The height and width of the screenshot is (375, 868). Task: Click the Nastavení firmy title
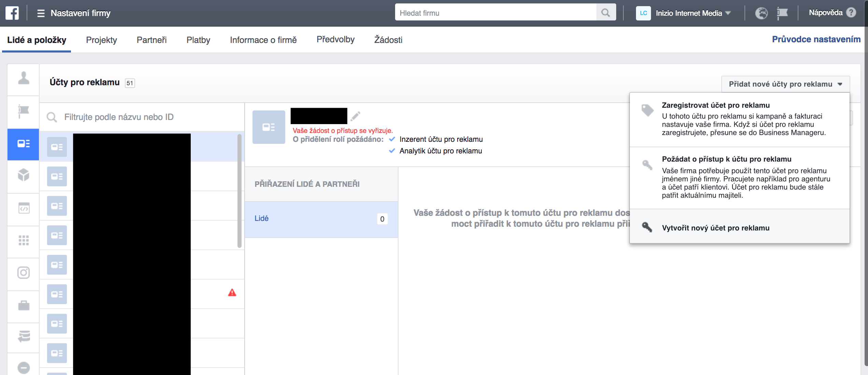coord(81,13)
